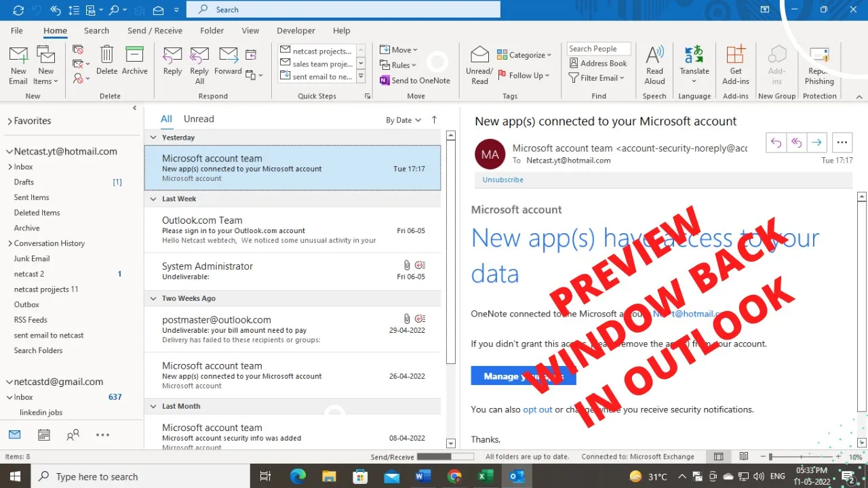Run sent email to netcast quick step
Image resolution: width=868 pixels, height=488 pixels.
click(316, 77)
